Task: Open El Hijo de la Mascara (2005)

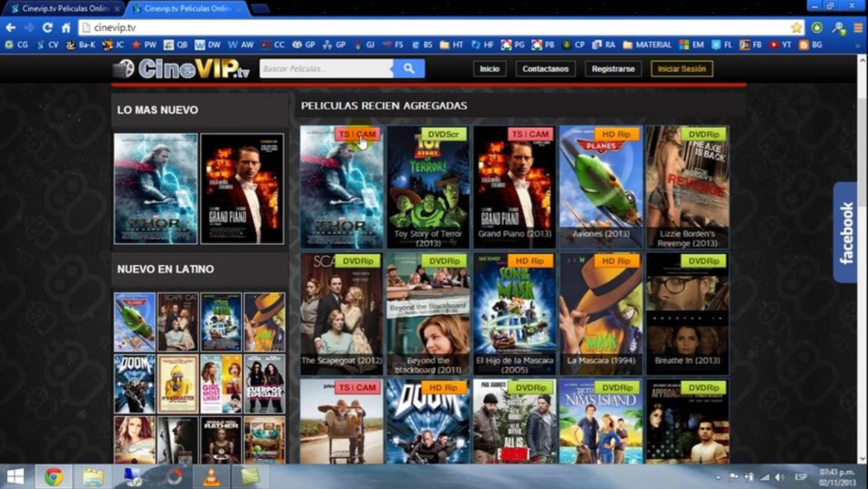Action: click(x=514, y=314)
